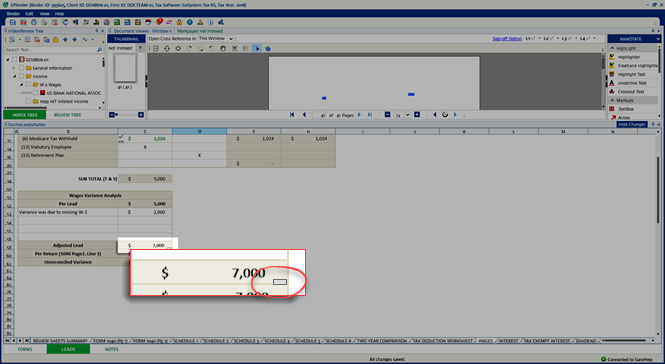Select the Highlight Text tool

click(631, 74)
